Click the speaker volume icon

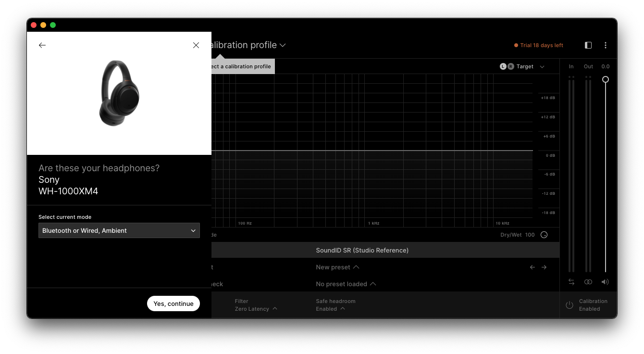[605, 282]
